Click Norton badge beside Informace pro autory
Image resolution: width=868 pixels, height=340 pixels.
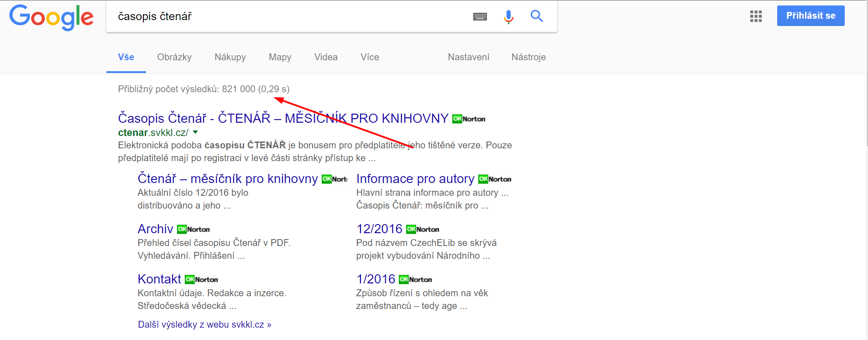tap(495, 179)
